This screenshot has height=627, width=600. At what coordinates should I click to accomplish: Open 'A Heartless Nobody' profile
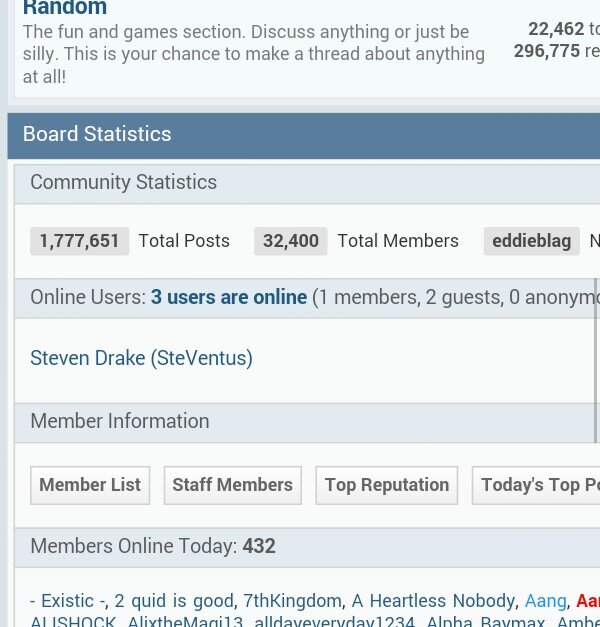433,601
